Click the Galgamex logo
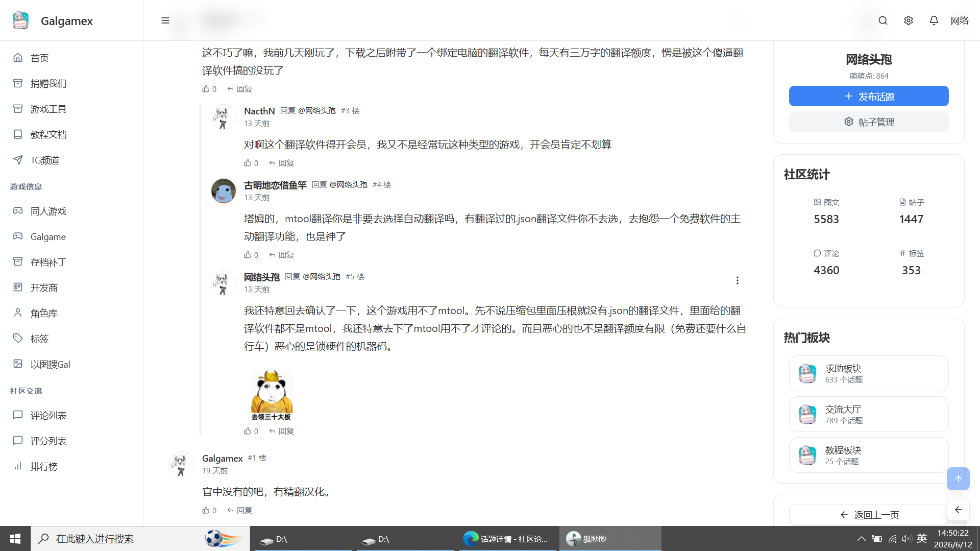 pyautogui.click(x=20, y=20)
